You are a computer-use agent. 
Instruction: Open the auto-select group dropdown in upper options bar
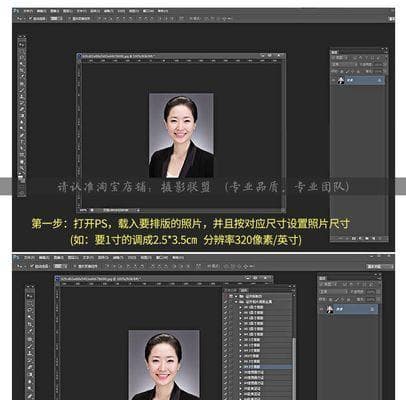[x=57, y=19]
